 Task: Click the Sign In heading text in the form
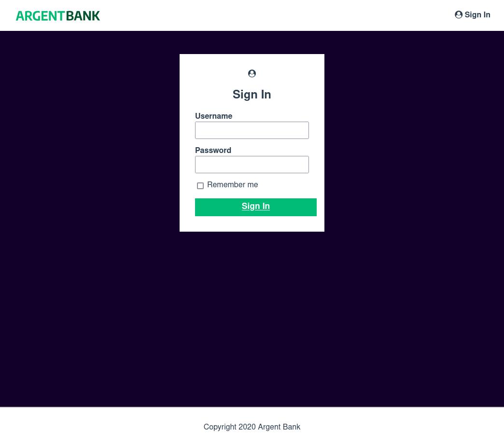(x=252, y=95)
